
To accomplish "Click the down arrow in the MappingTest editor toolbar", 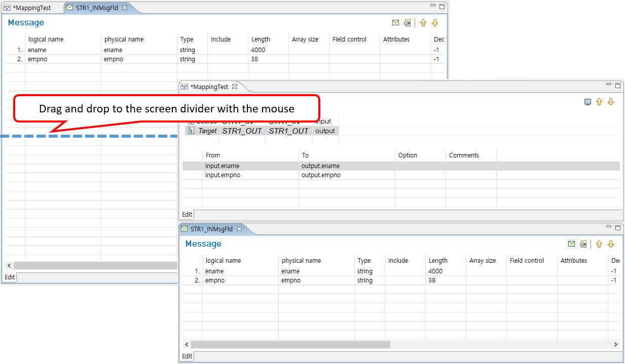I will [611, 102].
